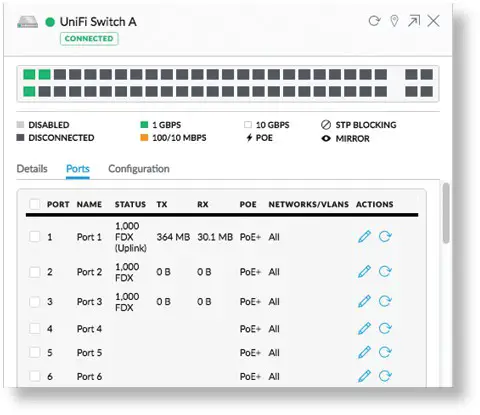Click the first green port in top row
The image size is (480, 415).
click(x=29, y=74)
